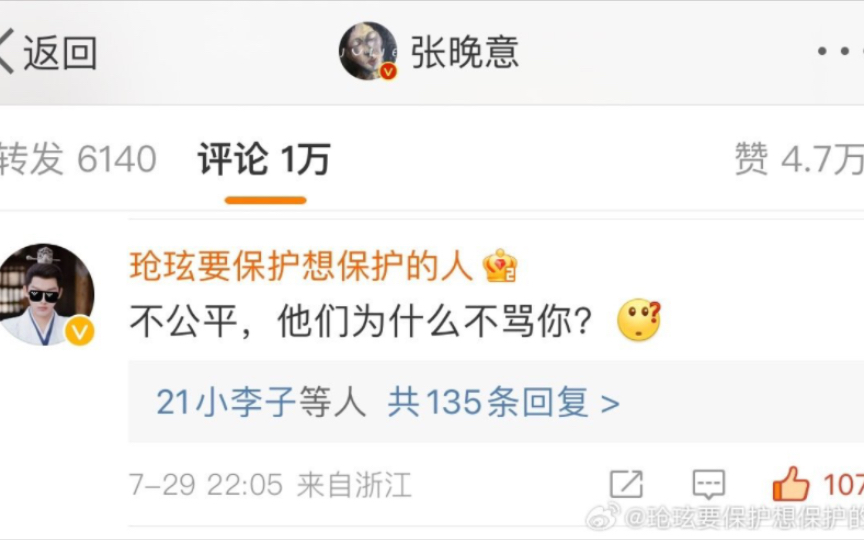The image size is (864, 540).
Task: Click the thinking face emoji in the comment
Action: (x=639, y=320)
